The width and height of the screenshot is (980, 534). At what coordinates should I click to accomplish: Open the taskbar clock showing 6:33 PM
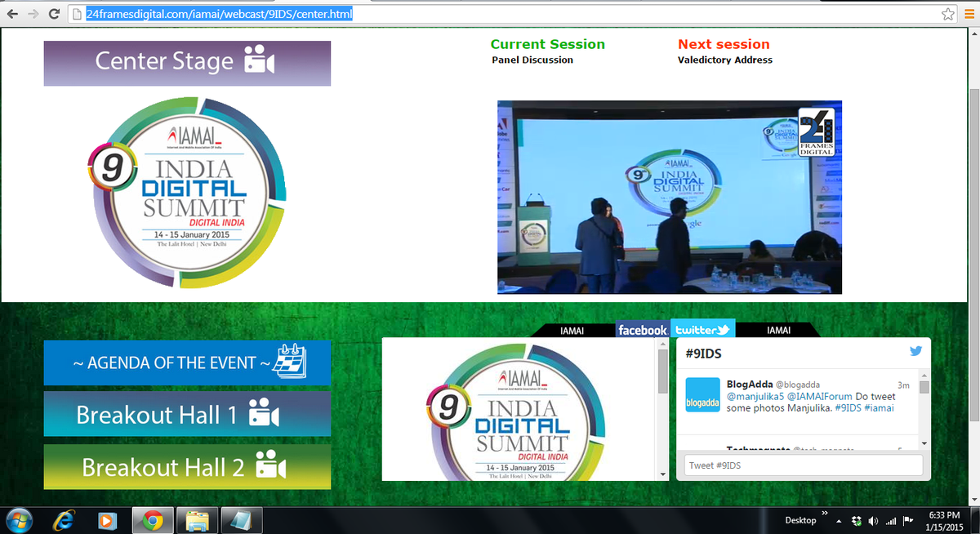click(944, 520)
